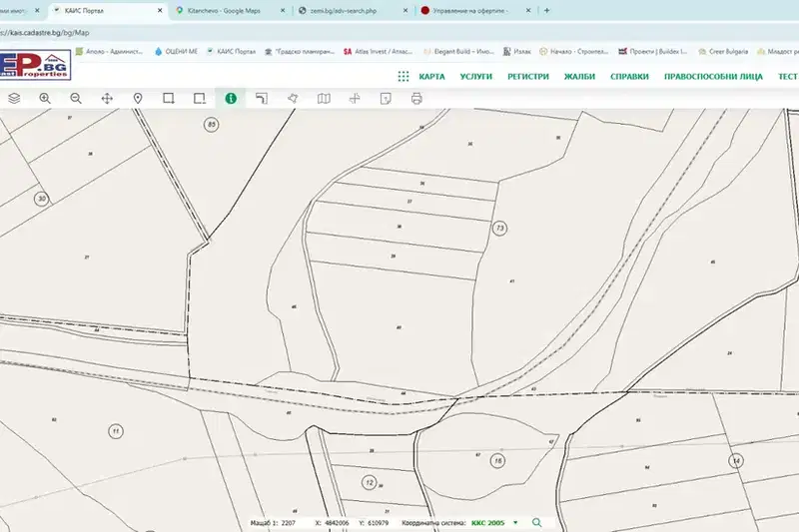Open the Atlas Invest bookmark
The width and height of the screenshot is (799, 532).
click(x=379, y=52)
